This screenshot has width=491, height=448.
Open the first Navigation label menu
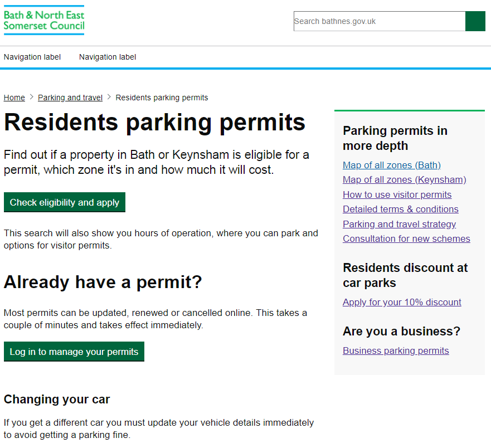(32, 57)
